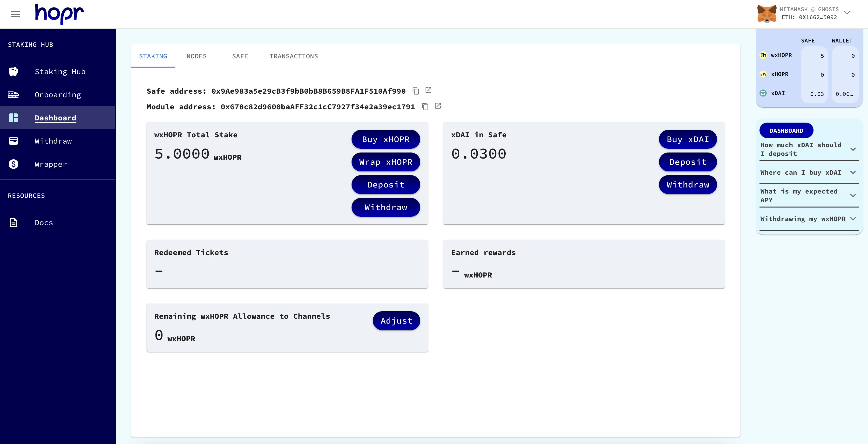
Task: Click xDAI wallet balance 0.06…
Action: point(844,94)
